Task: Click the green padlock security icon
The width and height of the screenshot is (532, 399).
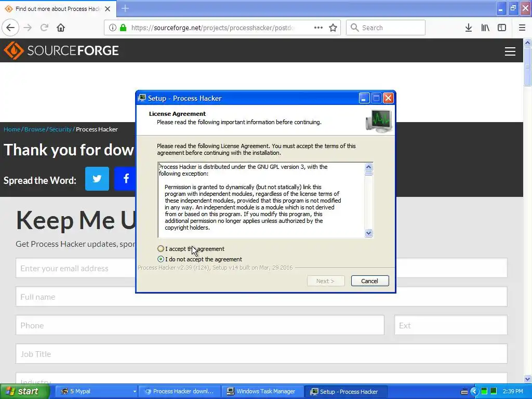Action: click(x=123, y=28)
